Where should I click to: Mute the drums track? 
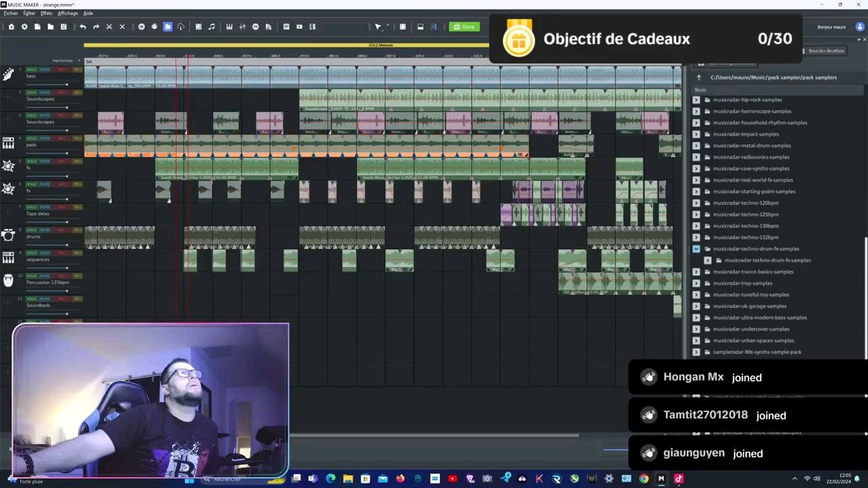point(44,230)
